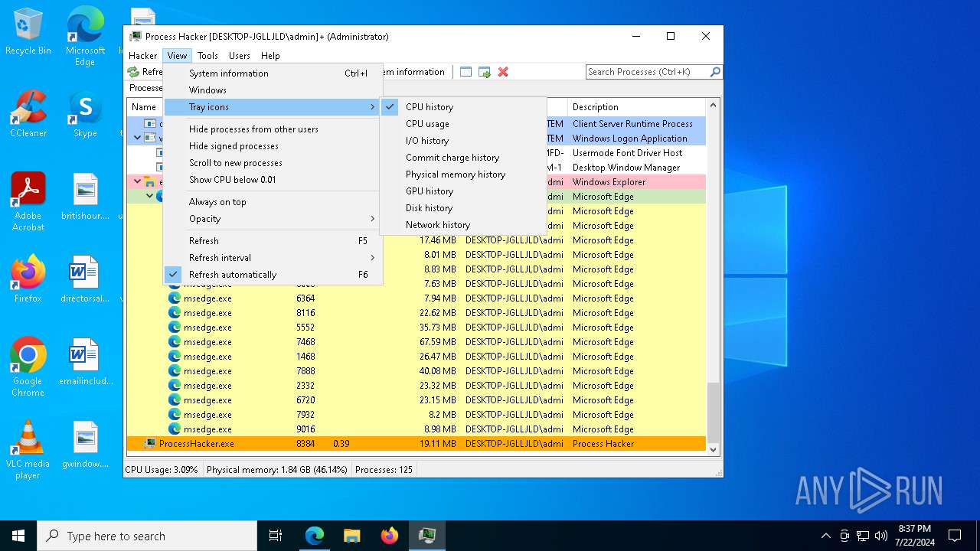Image resolution: width=980 pixels, height=551 pixels.
Task: Select Windows menu item
Action: coord(273,90)
